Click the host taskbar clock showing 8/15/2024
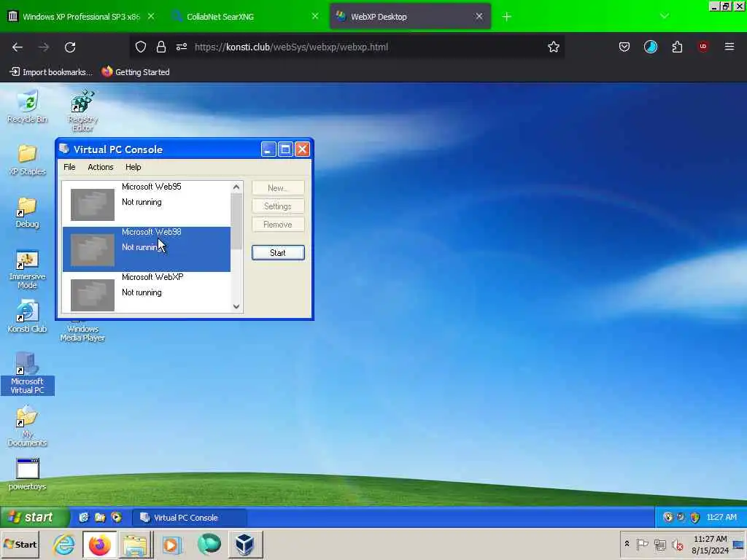Image resolution: width=747 pixels, height=560 pixels. point(710,545)
